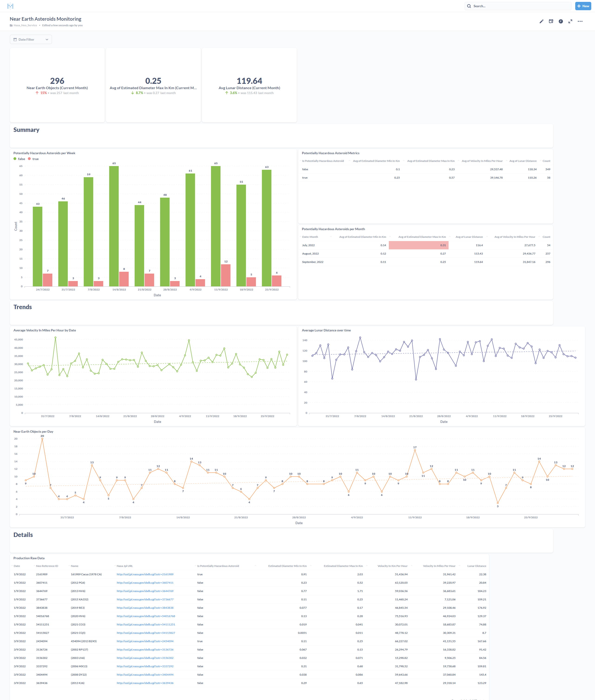Open the JPL URL for asteroid 2161989

click(x=145, y=574)
